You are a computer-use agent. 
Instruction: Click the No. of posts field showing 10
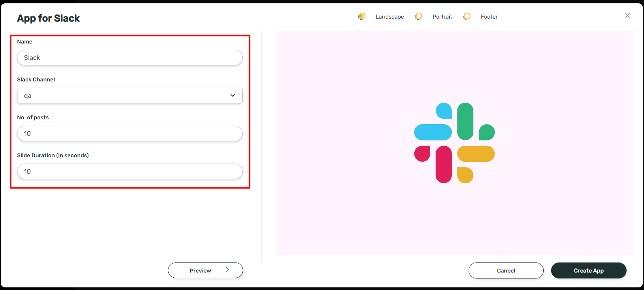130,133
